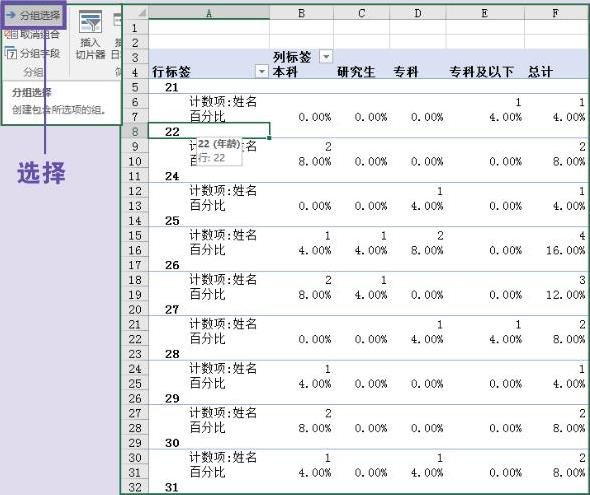This screenshot has width=590, height=495.
Task: Select column D header
Action: pyautogui.click(x=418, y=13)
